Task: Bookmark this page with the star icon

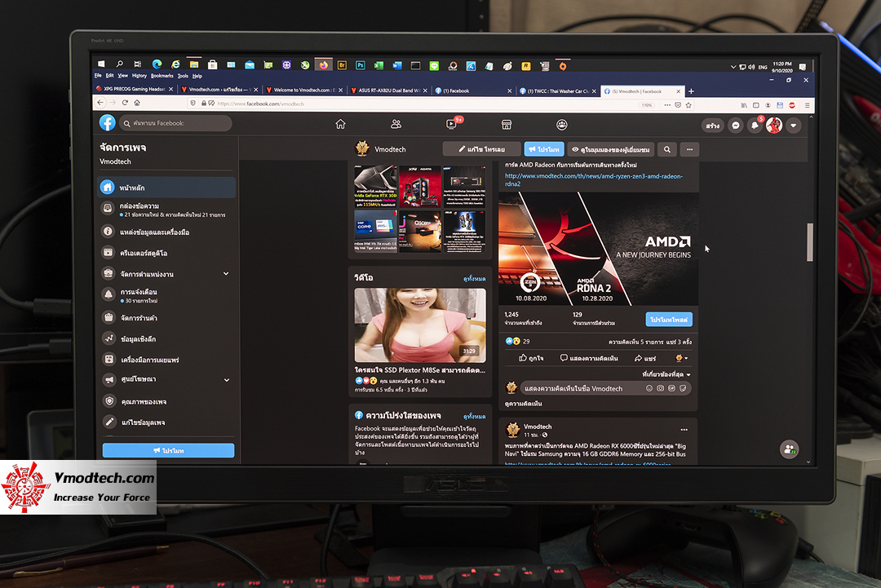Action: click(688, 105)
